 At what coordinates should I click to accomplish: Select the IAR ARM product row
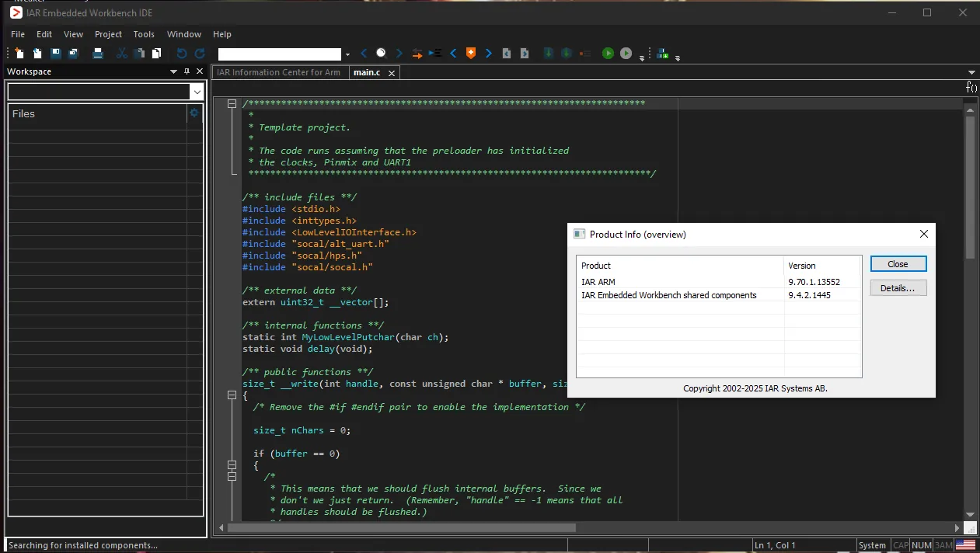[x=719, y=282]
